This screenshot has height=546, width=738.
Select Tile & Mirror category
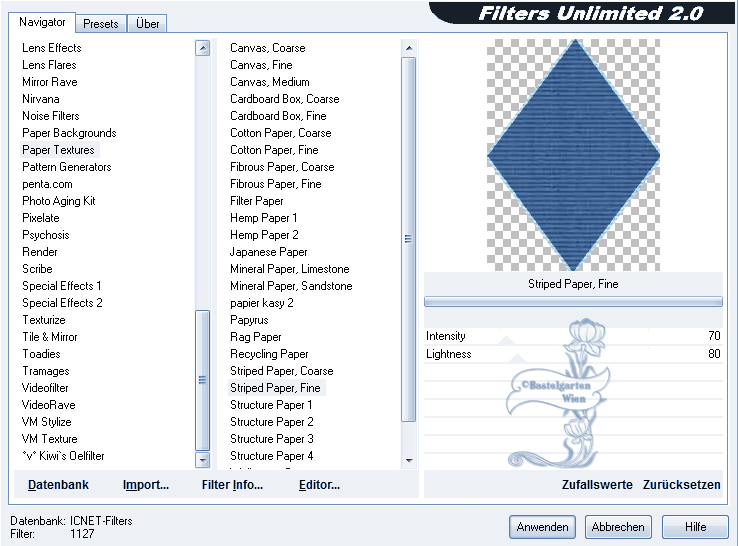[50, 337]
